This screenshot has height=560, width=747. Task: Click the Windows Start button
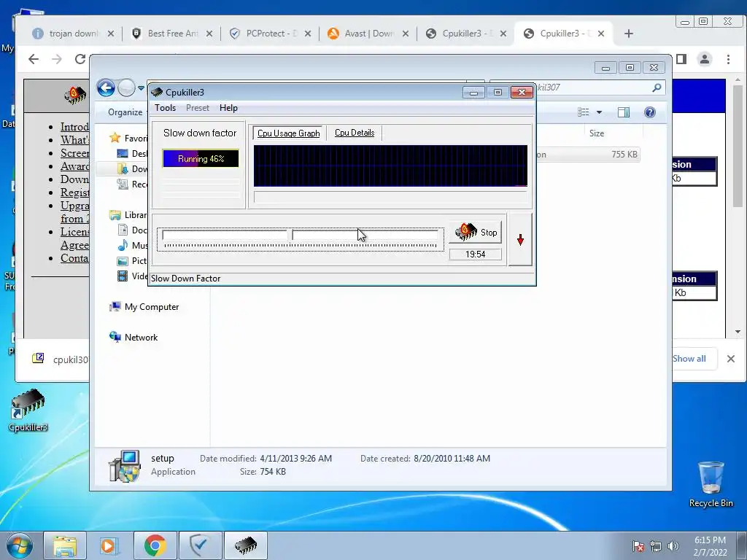[20, 545]
